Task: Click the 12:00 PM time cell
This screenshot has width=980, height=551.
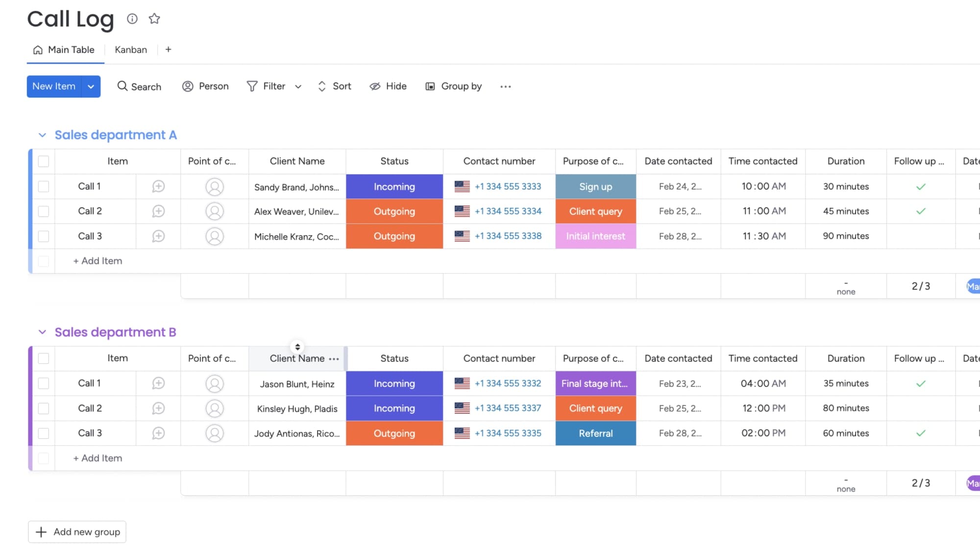Action: point(763,408)
